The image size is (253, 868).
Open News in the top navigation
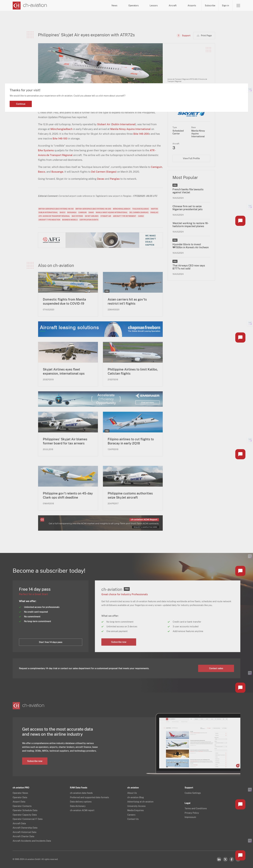click(114, 5)
